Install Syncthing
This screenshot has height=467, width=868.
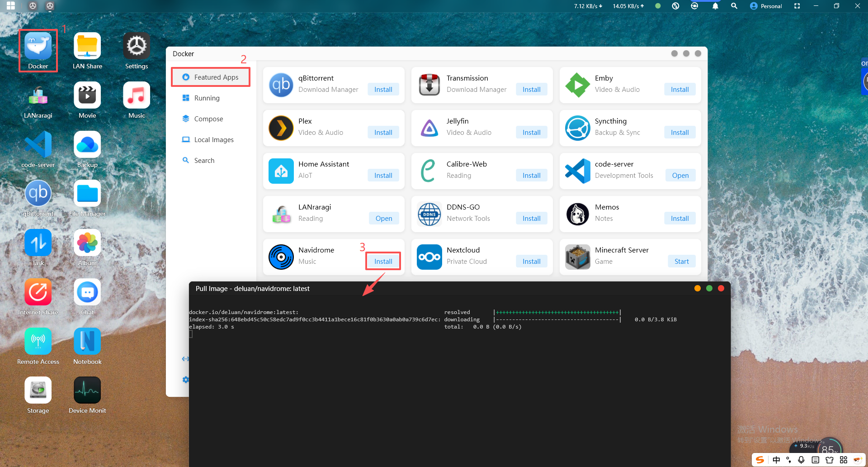coord(680,133)
